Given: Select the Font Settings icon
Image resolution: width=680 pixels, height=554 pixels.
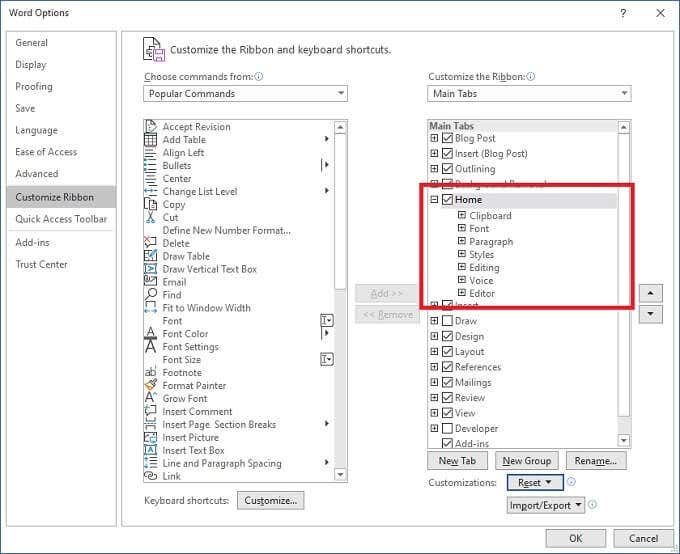Looking at the screenshot, I should 150,347.
